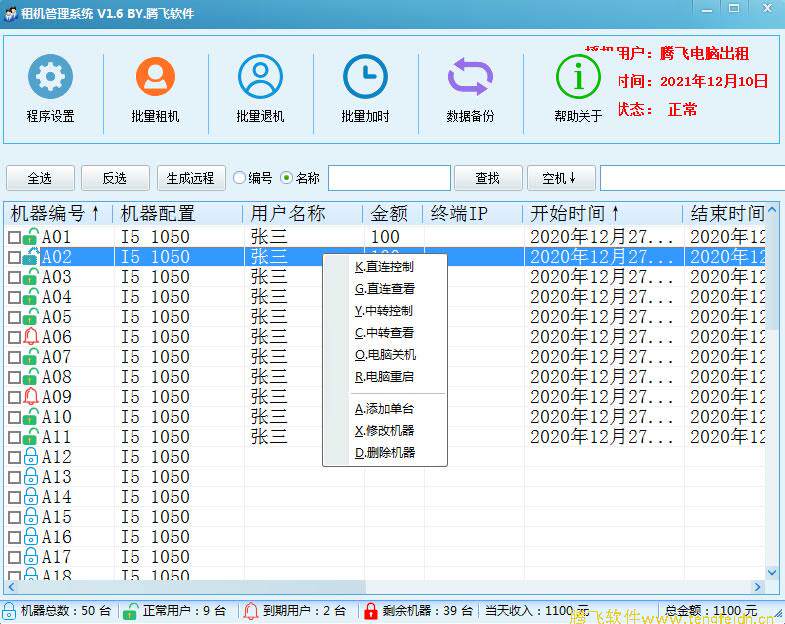The height and width of the screenshot is (624, 785).
Task: Choose G.直连查看 from context menu
Action: (x=384, y=289)
